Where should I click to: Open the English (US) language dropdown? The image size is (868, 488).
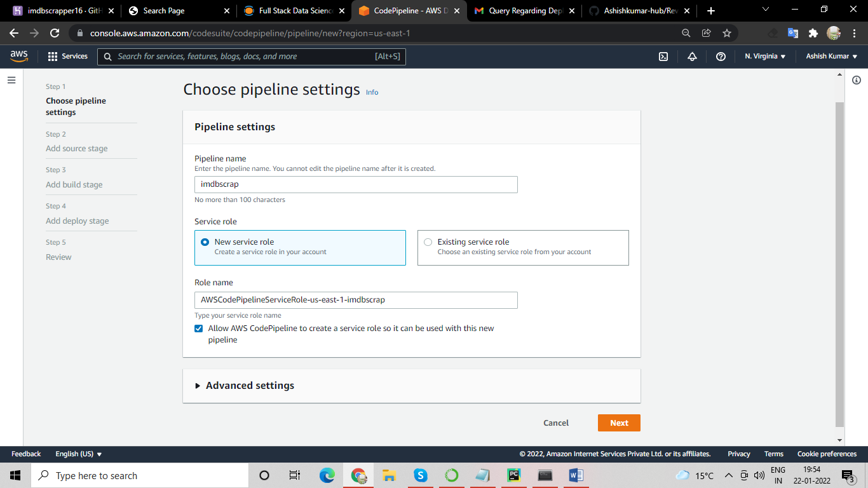(79, 454)
